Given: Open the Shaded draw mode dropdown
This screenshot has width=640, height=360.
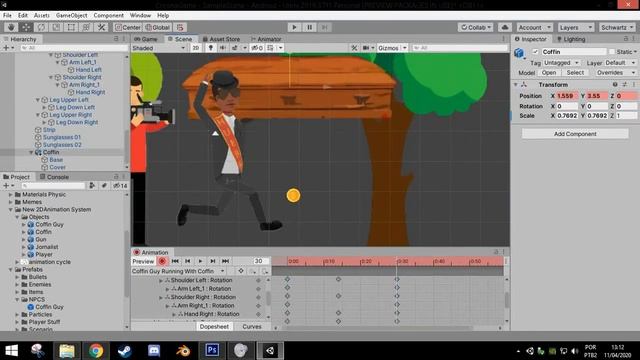Looking at the screenshot, I should [x=159, y=48].
